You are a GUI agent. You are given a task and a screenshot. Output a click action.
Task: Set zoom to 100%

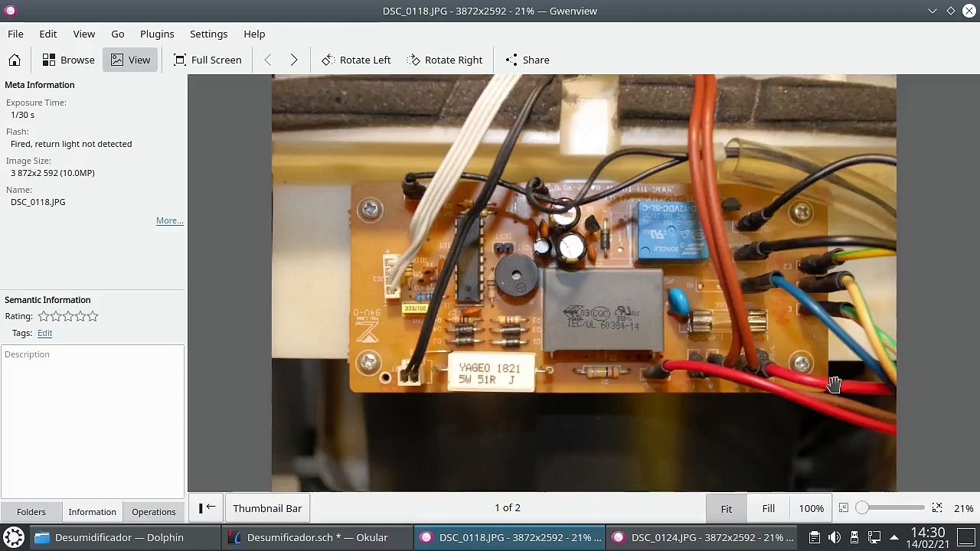(812, 508)
